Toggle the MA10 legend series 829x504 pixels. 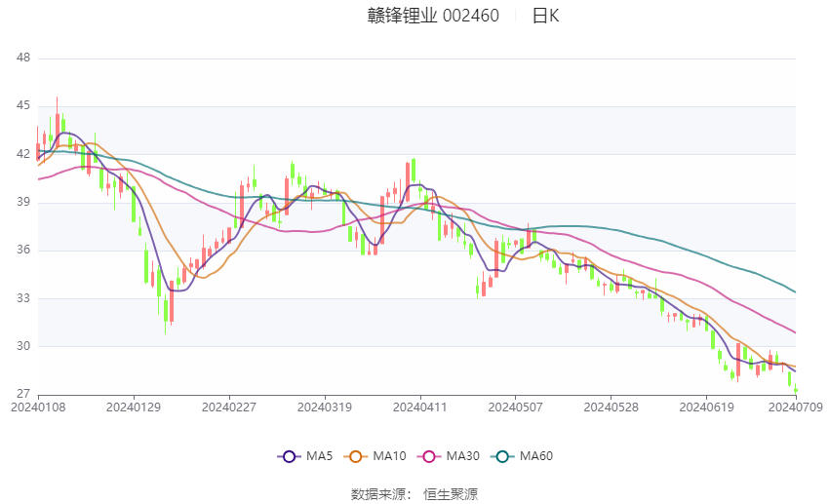(375, 456)
